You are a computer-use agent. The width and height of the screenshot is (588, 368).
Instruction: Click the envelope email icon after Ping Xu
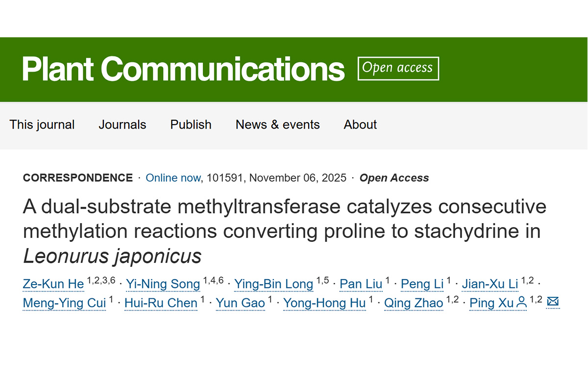(x=553, y=302)
